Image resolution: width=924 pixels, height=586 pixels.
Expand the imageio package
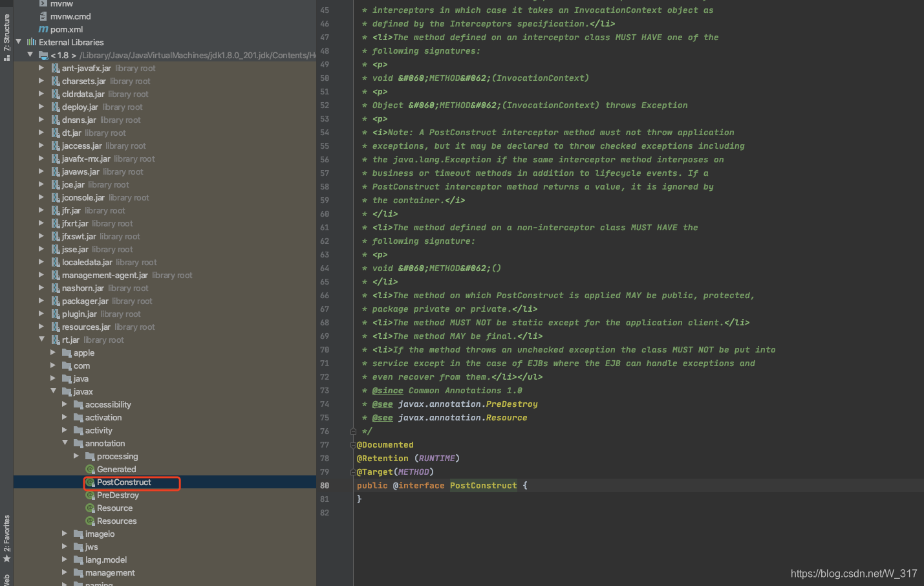(65, 534)
